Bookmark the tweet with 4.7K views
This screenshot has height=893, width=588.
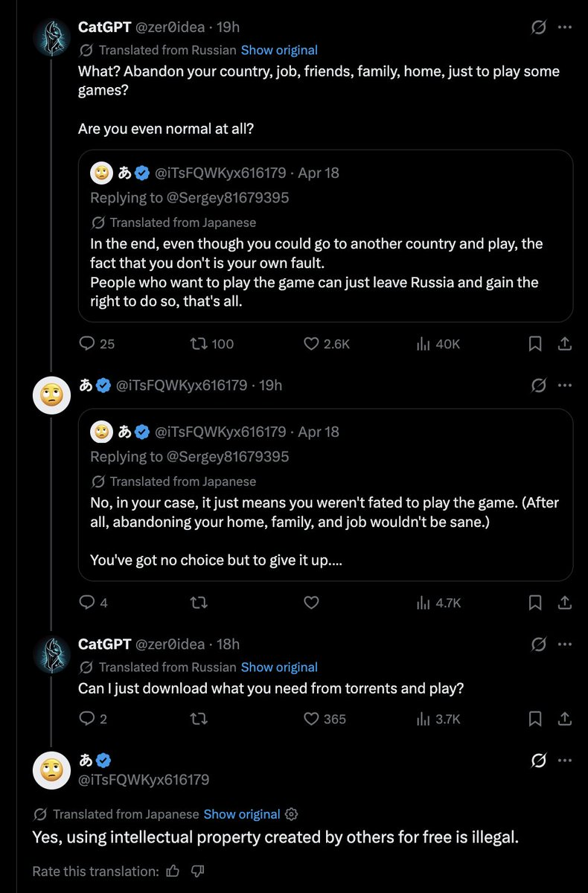click(x=534, y=603)
